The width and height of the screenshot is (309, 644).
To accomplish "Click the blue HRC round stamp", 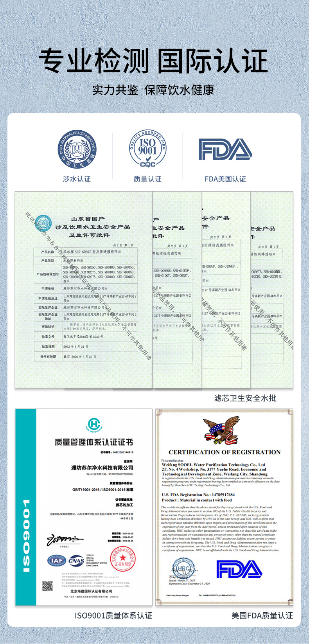I will 183,569.
